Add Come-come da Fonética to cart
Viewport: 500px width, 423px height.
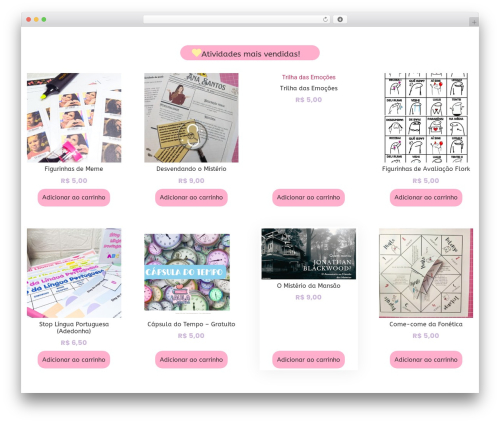click(x=426, y=359)
